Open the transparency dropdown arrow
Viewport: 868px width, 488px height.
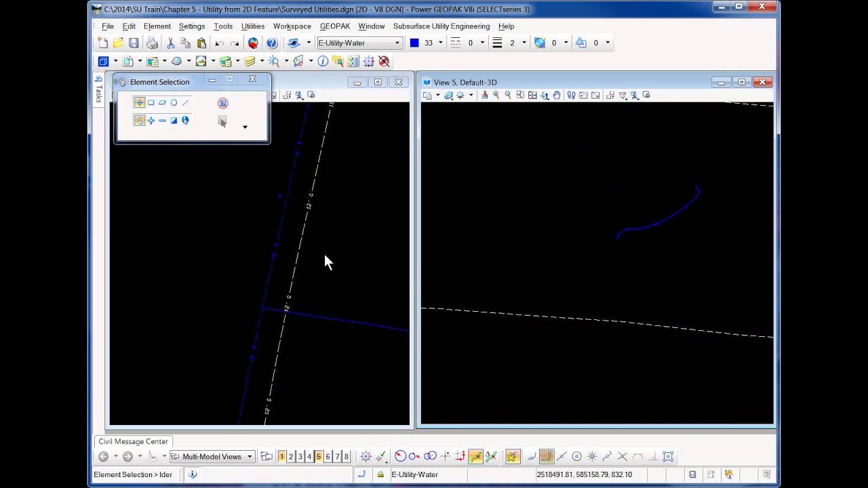(566, 43)
